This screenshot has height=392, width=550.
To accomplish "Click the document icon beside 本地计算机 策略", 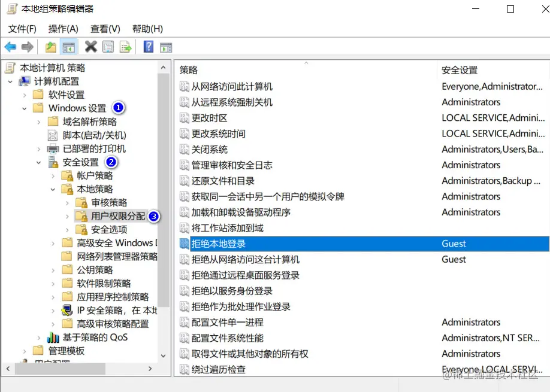I will pyautogui.click(x=10, y=68).
